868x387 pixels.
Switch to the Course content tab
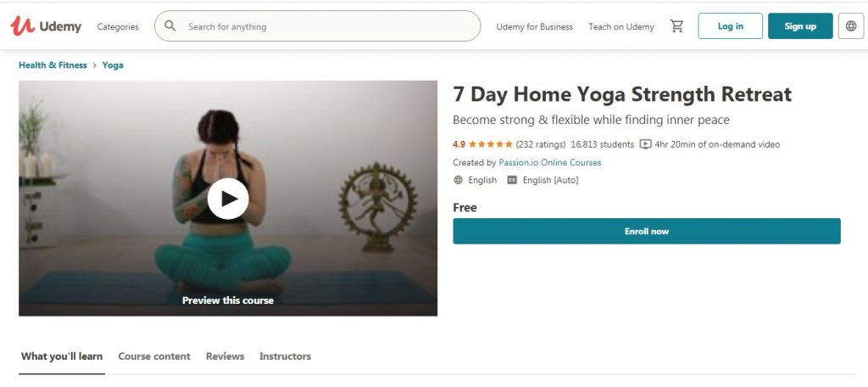click(x=154, y=356)
